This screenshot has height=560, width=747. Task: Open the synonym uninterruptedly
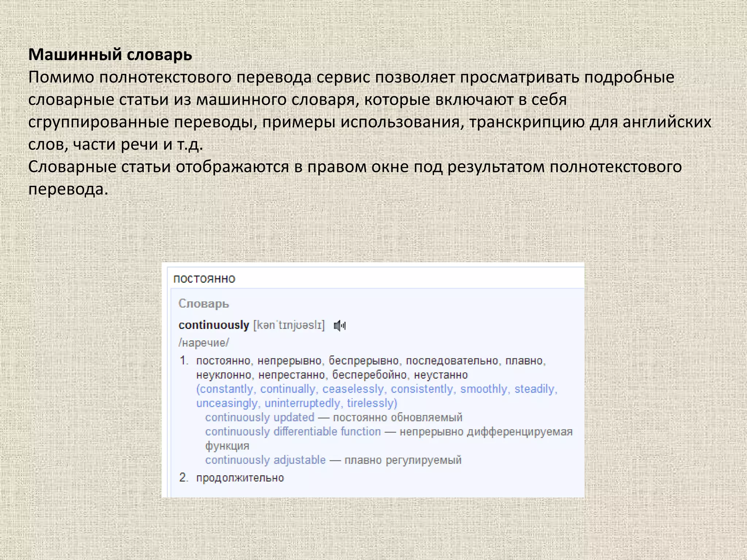point(302,403)
